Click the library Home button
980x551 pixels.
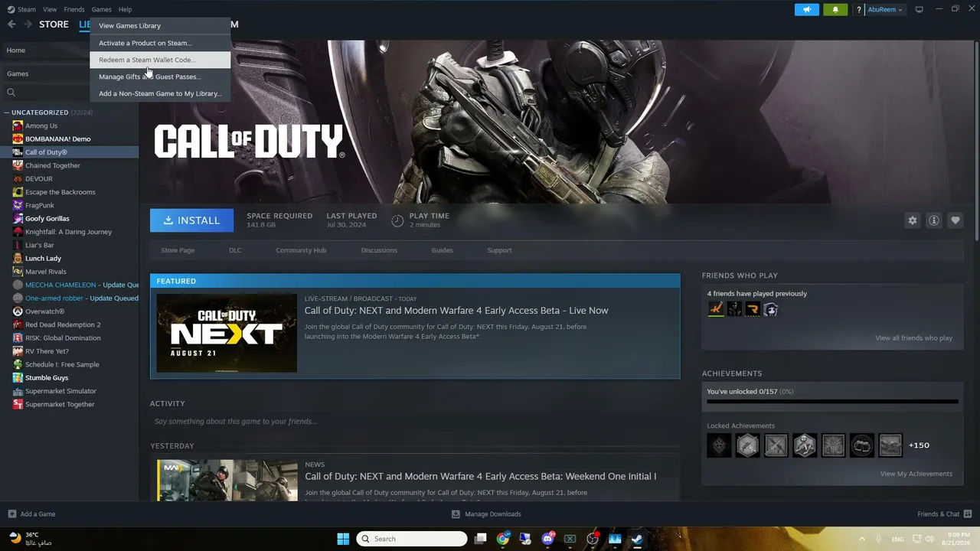[46, 51]
